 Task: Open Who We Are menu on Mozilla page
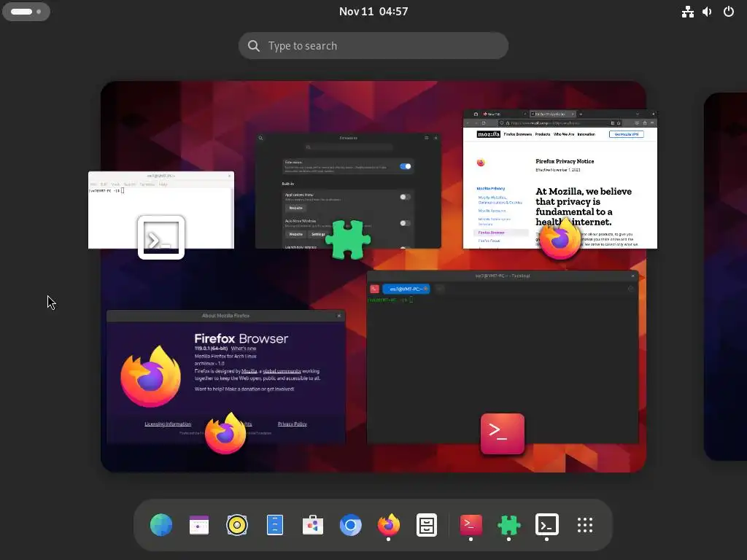[564, 134]
